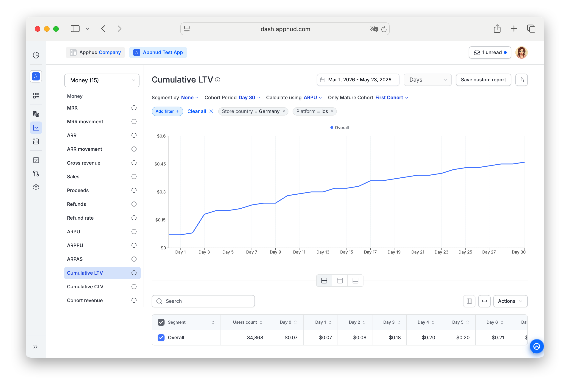Toggle the Segment header checkbox
This screenshot has height=392, width=570.
point(161,322)
